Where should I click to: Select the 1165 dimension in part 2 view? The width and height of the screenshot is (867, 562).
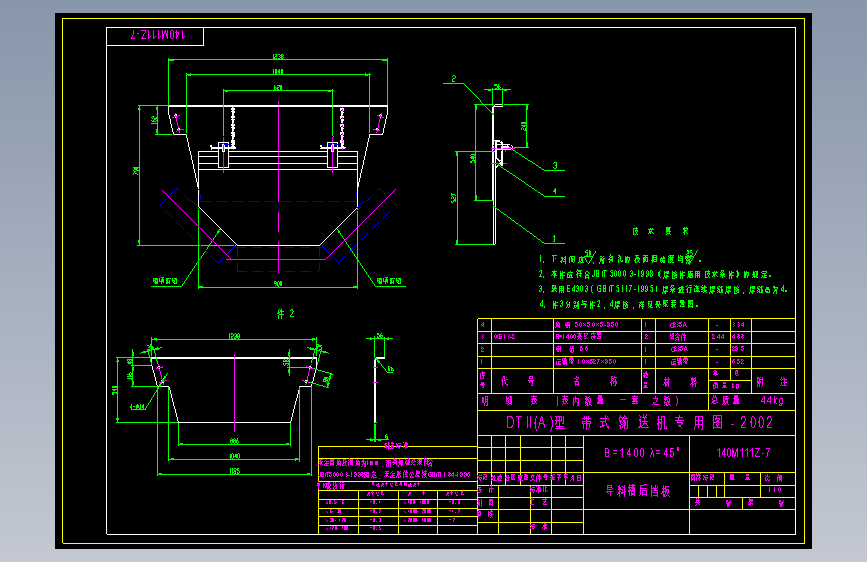[x=234, y=471]
